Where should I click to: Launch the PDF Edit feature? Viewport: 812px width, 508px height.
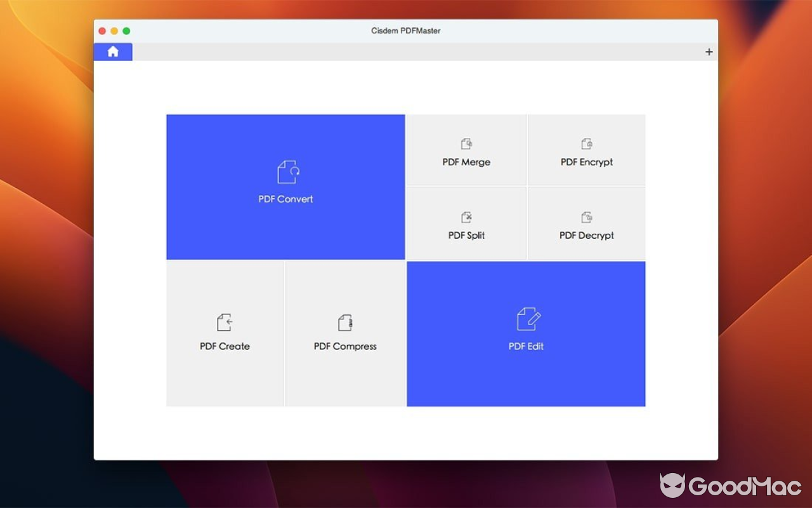tap(526, 333)
